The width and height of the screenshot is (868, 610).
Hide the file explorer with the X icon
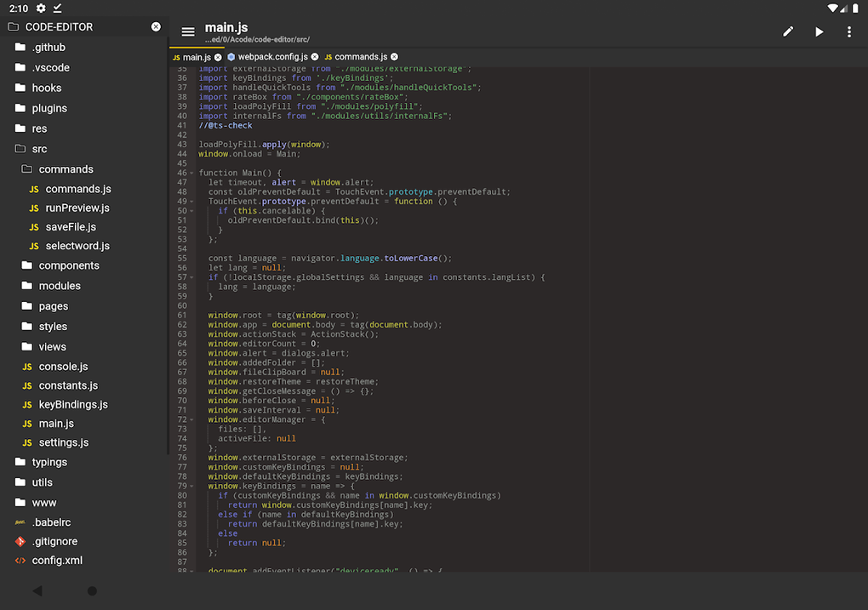click(156, 26)
